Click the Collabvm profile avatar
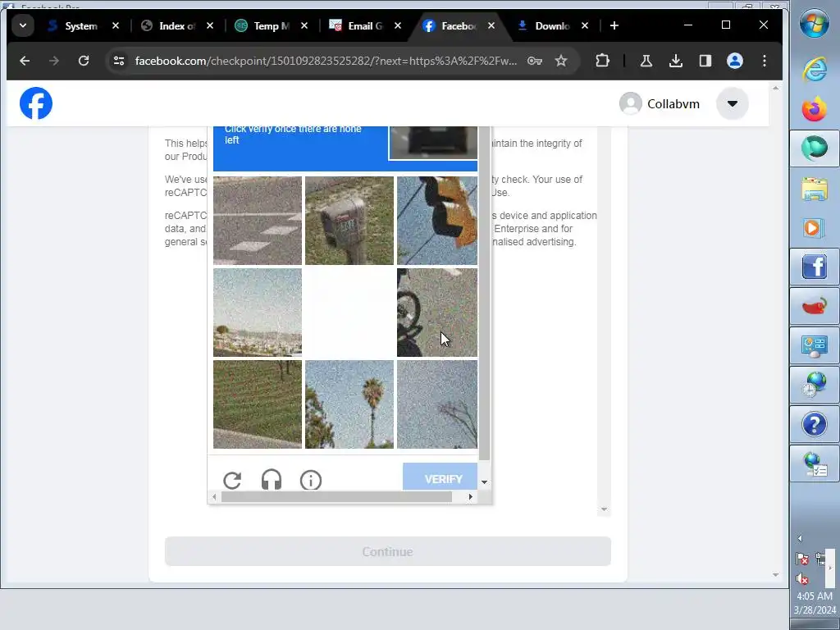Viewport: 840px width, 630px height. click(x=631, y=103)
